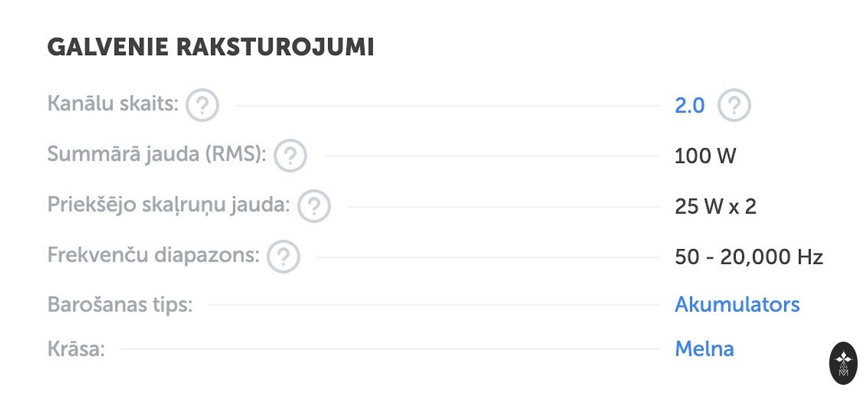Follow the Akumulators power type link
The image size is (868, 395).
[x=736, y=305]
